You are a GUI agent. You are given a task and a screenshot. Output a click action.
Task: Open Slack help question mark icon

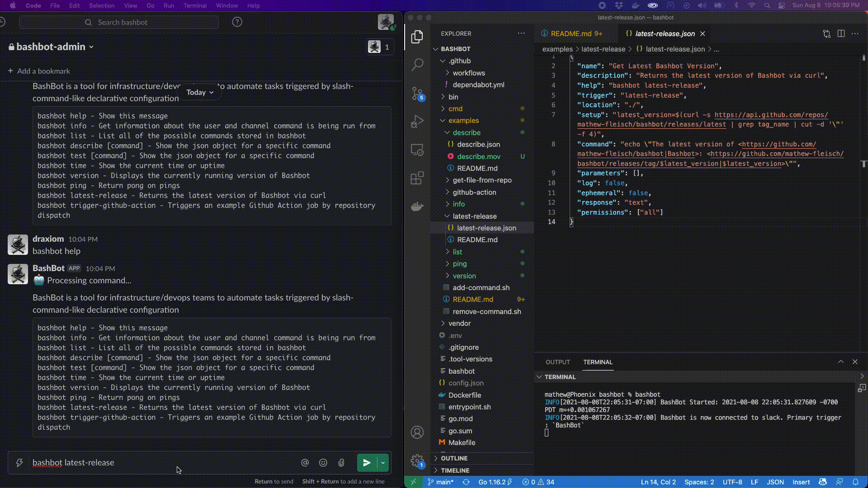237,22
